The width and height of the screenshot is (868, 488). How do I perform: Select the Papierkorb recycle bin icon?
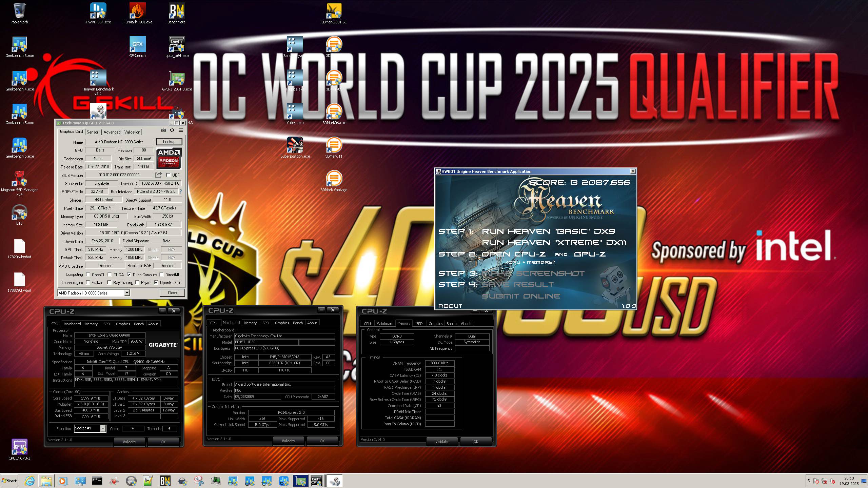click(19, 13)
